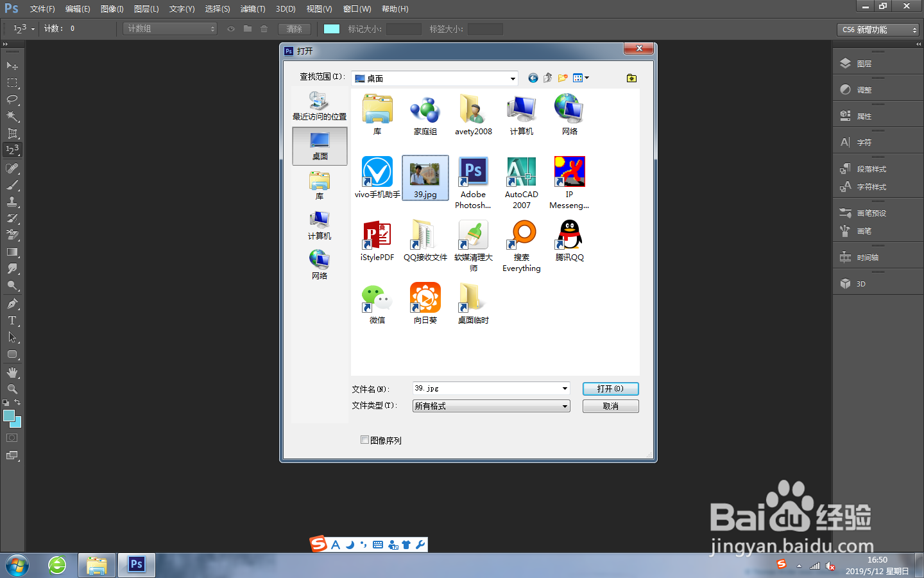Click the foreground color swatch
The height and width of the screenshot is (578, 924).
click(9, 416)
